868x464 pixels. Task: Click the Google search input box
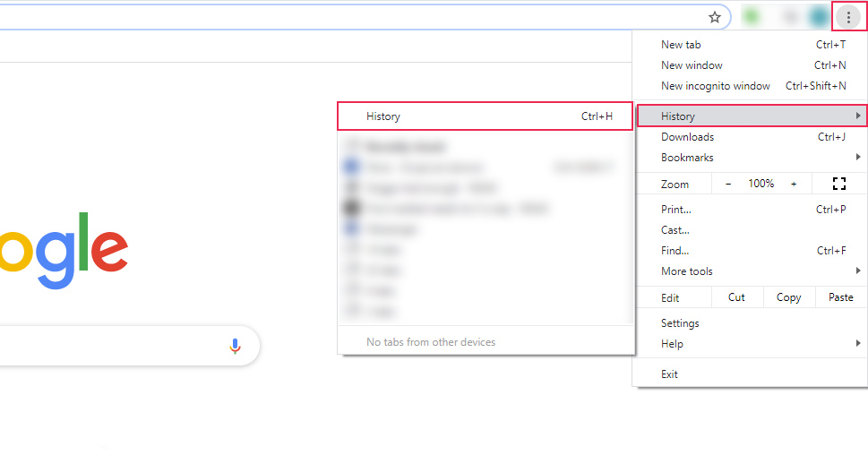coord(107,346)
